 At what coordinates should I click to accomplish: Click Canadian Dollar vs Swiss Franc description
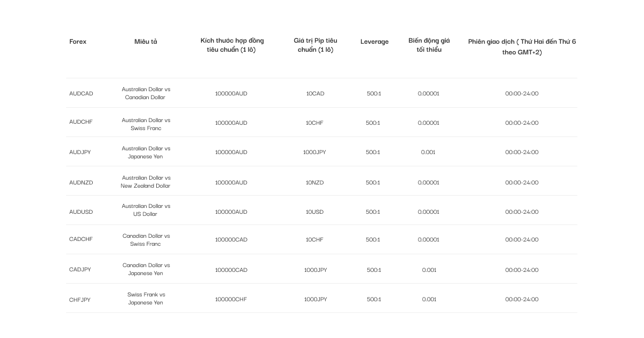click(146, 240)
